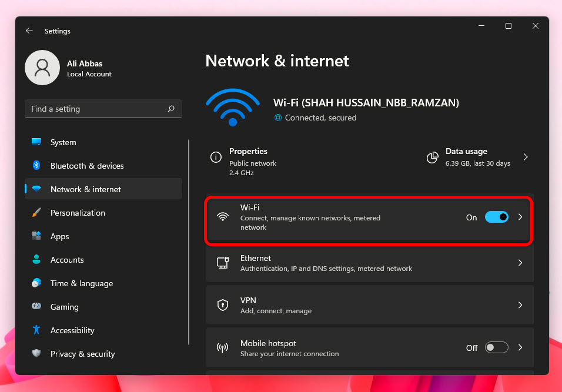Click the search magnifier icon
The image size is (562, 392).
[x=171, y=109]
